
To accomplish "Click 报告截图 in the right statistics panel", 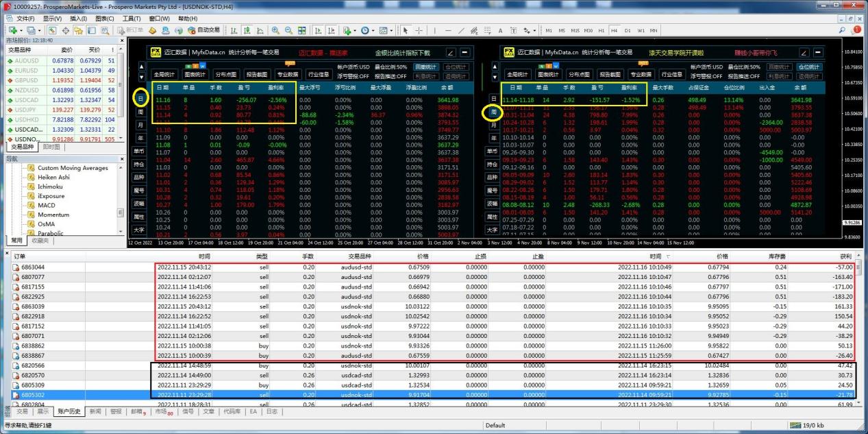I will pos(610,74).
